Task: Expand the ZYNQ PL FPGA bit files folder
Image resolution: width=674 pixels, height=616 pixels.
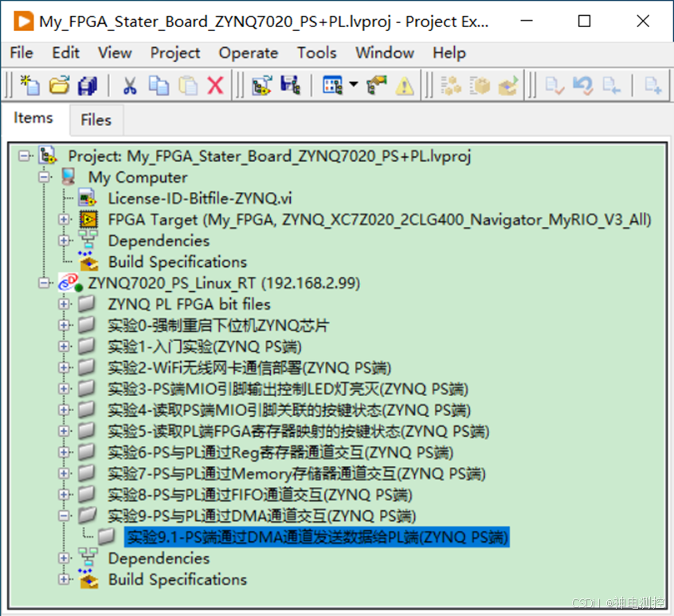Action: click(x=64, y=304)
